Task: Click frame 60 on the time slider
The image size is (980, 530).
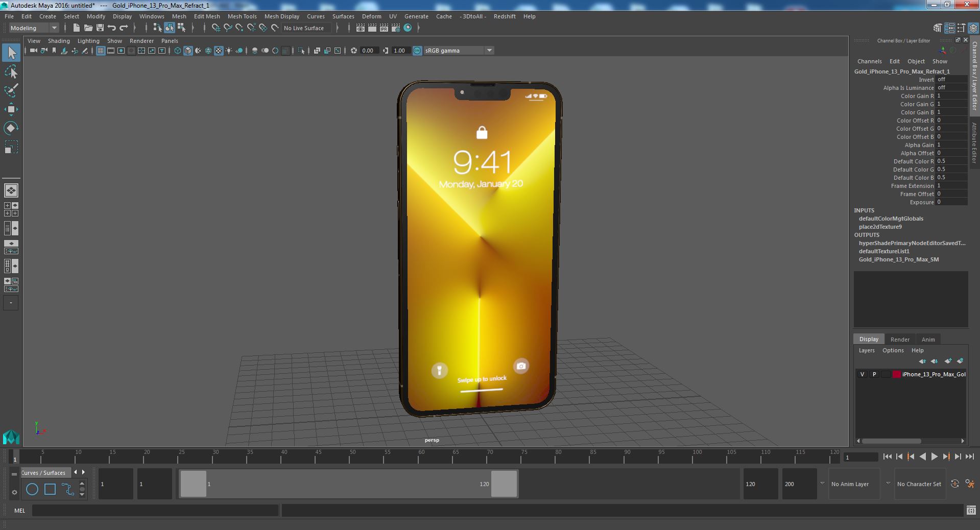Action: point(421,456)
